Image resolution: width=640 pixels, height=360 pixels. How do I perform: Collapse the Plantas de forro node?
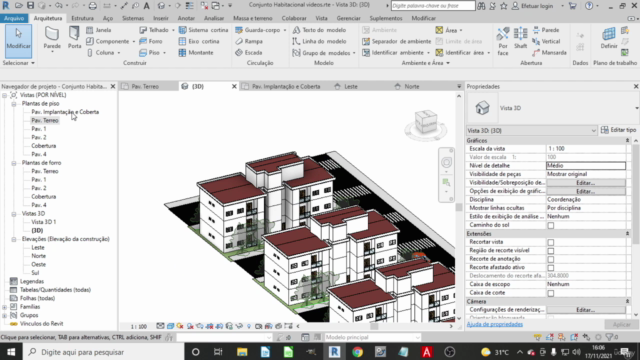[x=14, y=163]
